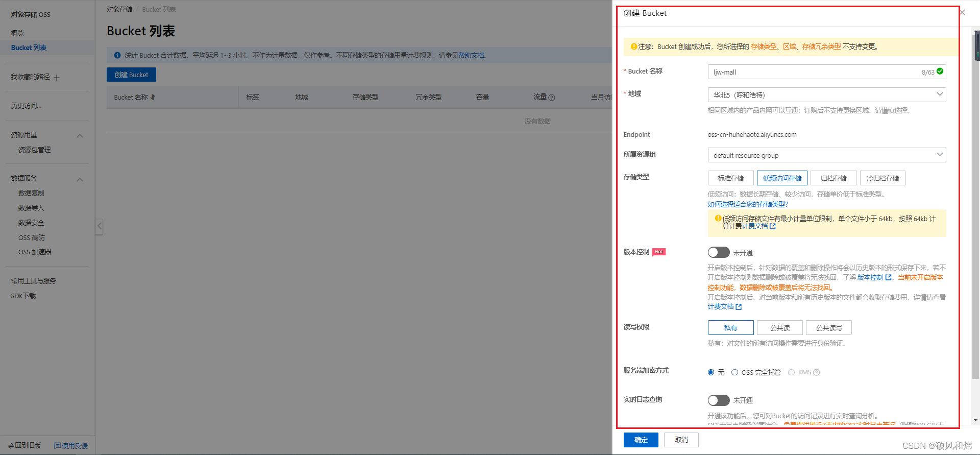
Task: Click the info icon in the statistics notice
Action: (x=117, y=55)
